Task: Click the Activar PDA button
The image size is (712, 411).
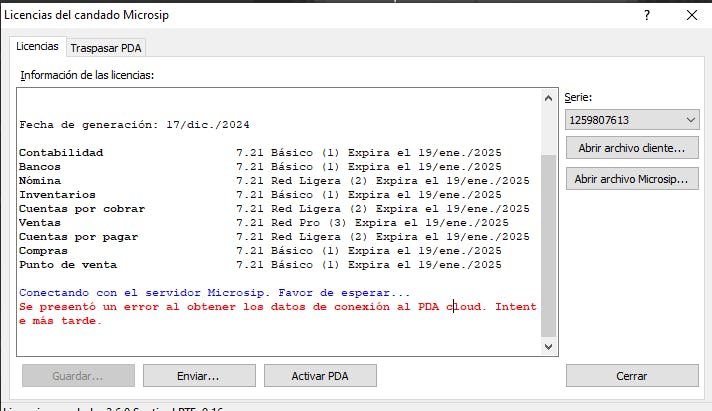Action: click(320, 376)
